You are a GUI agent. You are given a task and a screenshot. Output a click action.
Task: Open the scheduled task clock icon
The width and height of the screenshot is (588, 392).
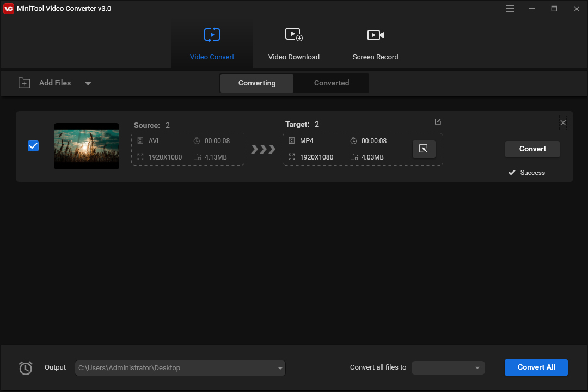tap(26, 367)
